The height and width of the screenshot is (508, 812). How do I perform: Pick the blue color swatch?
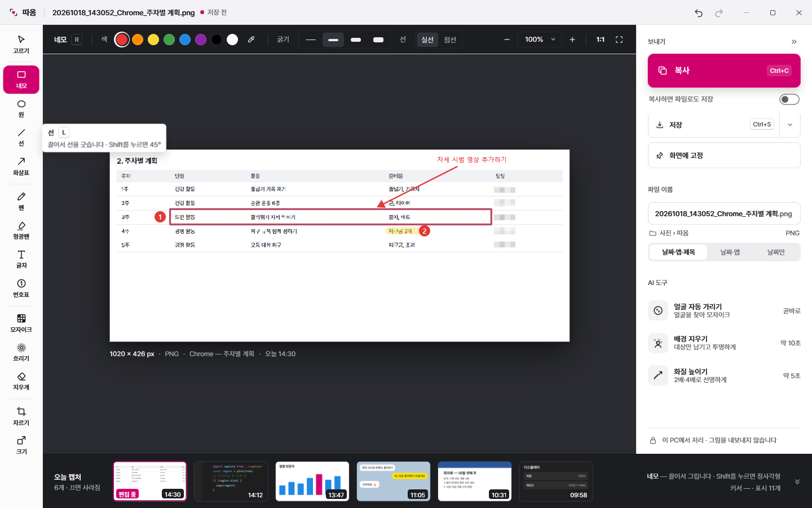click(185, 40)
